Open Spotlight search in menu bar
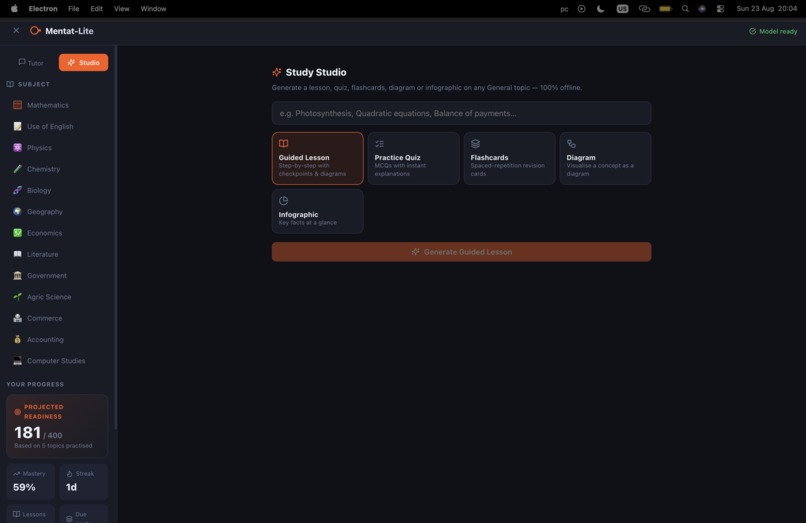806x523 pixels. [685, 9]
